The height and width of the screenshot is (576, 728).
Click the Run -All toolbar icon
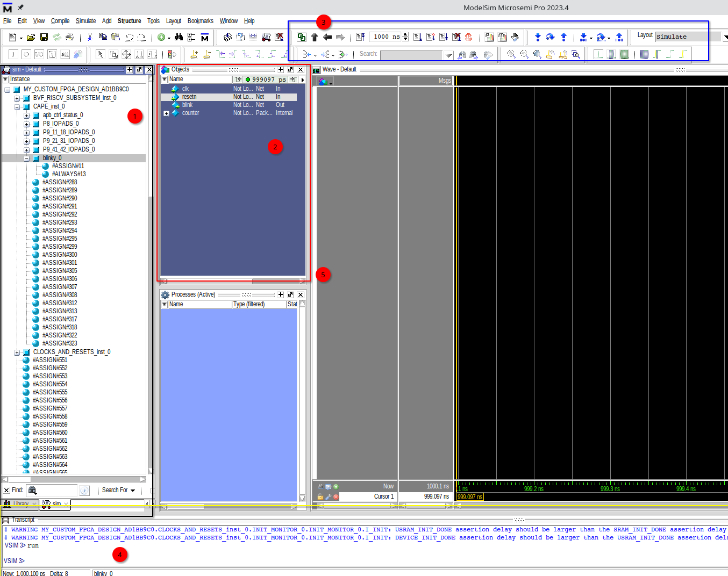click(443, 37)
